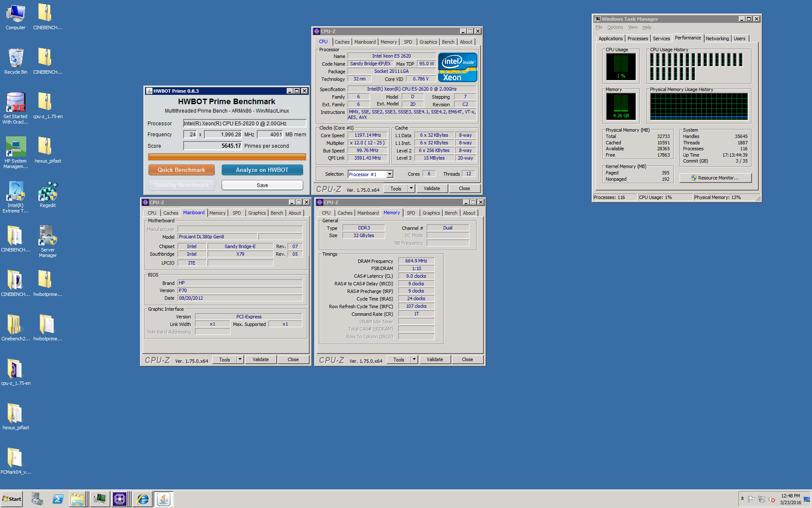Screen dimensions: 812x508
Task: Click Close button in Memory CPU-Z window
Action: click(x=467, y=359)
